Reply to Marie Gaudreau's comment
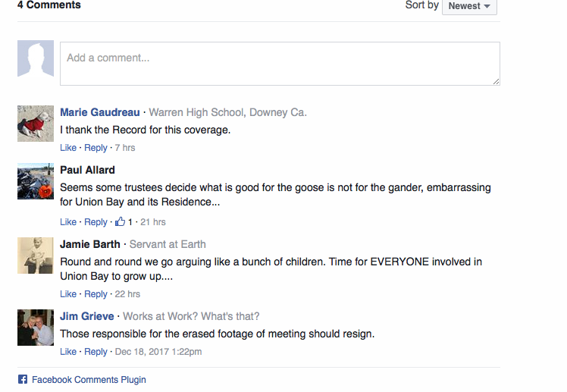Screen dimensions: 567x392 [x=96, y=148]
